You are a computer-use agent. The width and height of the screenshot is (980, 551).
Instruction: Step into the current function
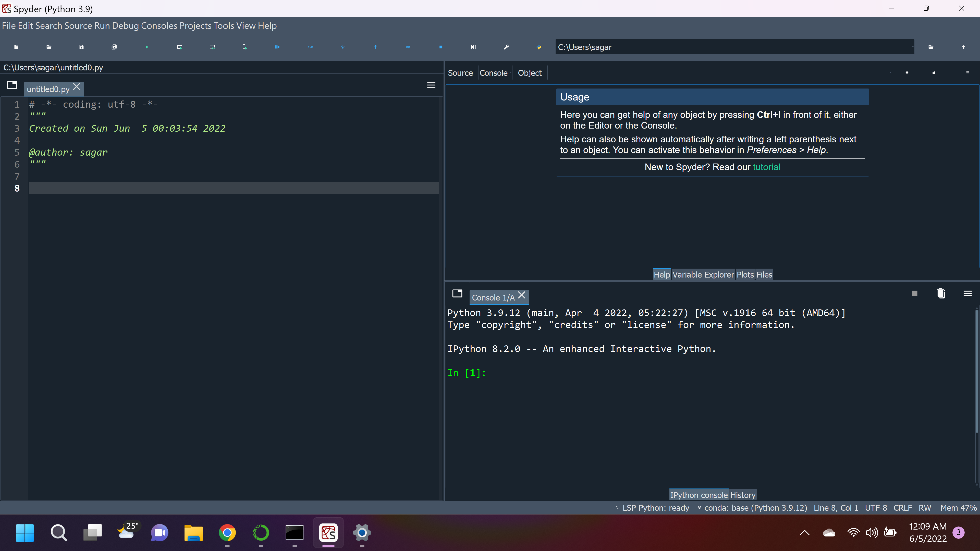(x=343, y=47)
